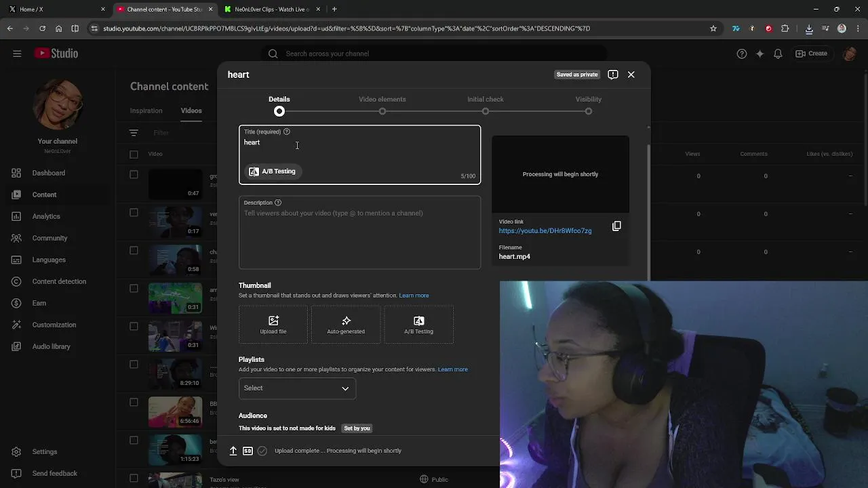Image resolution: width=868 pixels, height=488 pixels.
Task: Select checkbox for the 8:29:10 video row
Action: [134, 365]
